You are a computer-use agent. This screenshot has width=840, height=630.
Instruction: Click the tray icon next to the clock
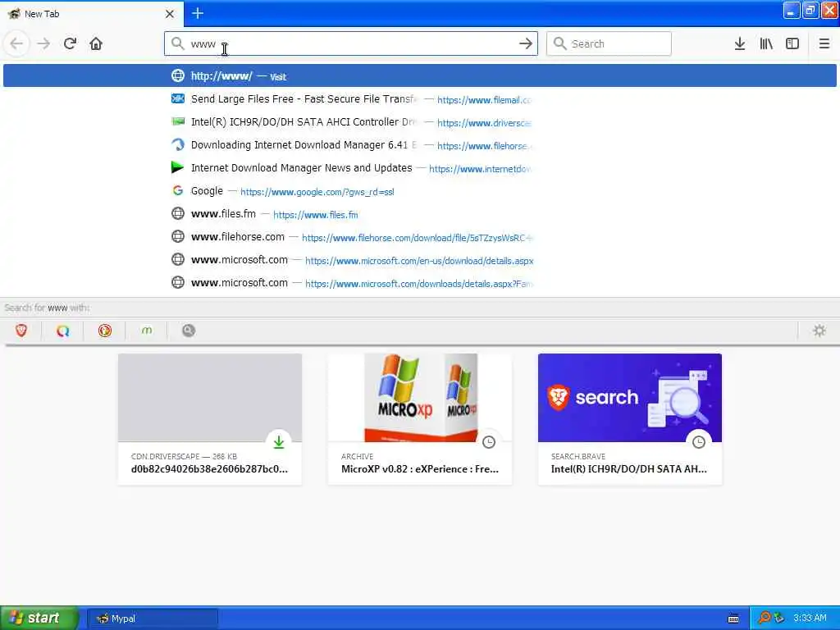tap(779, 619)
